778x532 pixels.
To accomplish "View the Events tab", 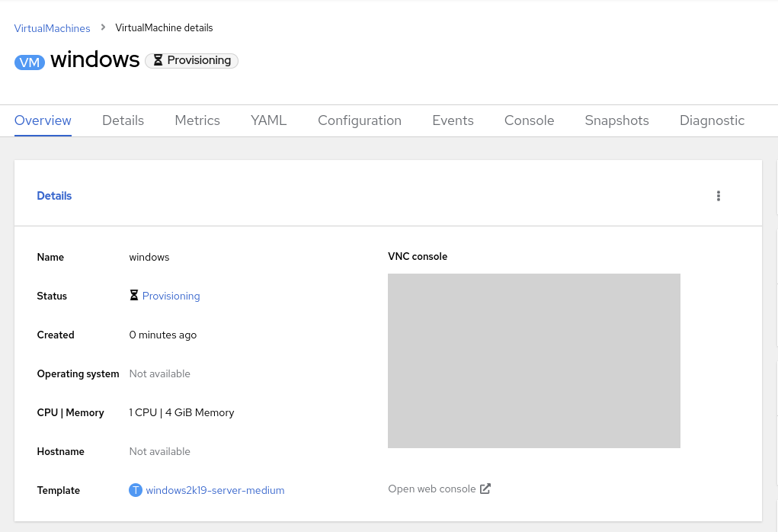I will (x=453, y=120).
